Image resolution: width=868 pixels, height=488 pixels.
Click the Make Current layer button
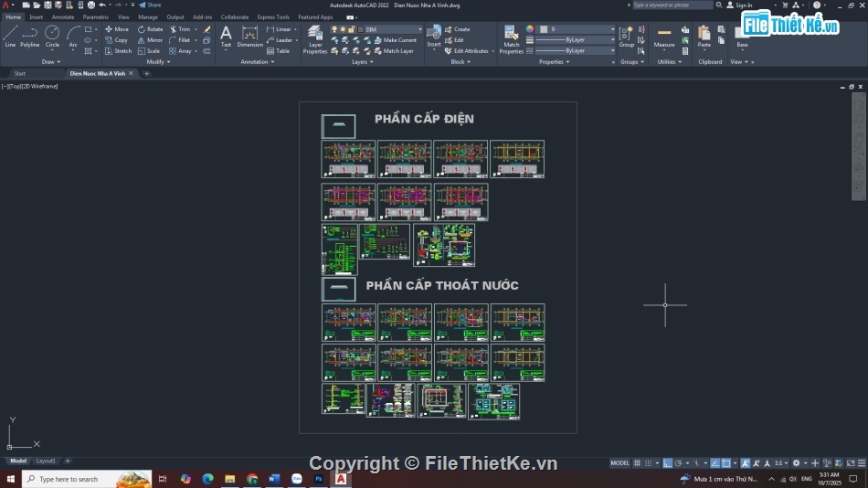pos(395,40)
